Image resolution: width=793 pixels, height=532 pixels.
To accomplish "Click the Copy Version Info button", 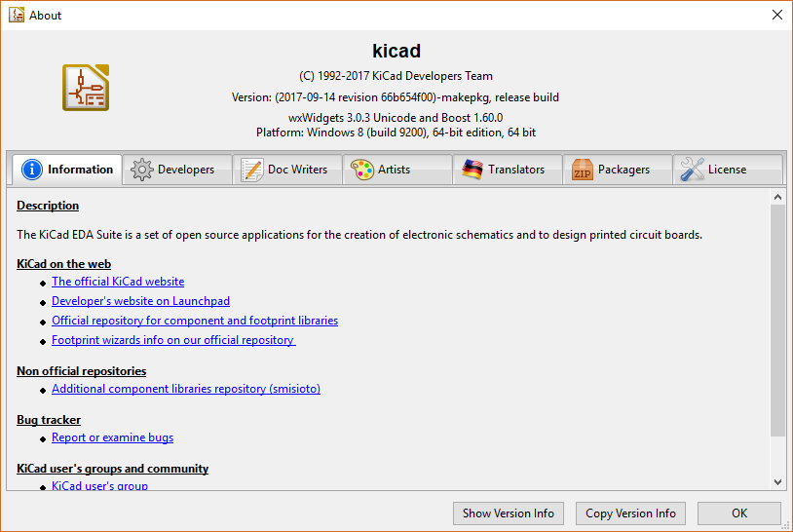I will pos(630,513).
